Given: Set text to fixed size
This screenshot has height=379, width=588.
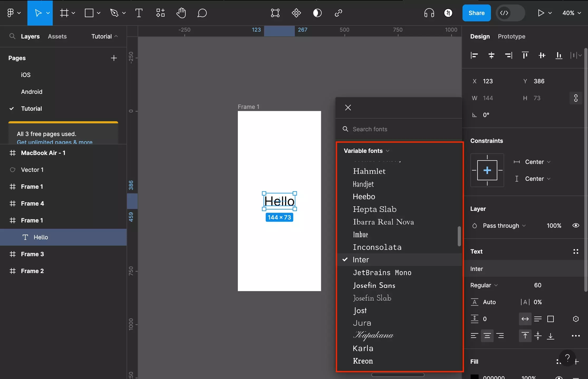Looking at the screenshot, I should point(551,319).
